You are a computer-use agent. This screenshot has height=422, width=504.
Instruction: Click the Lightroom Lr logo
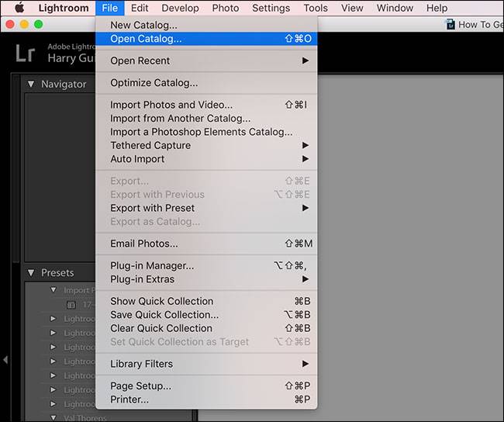pyautogui.click(x=24, y=54)
